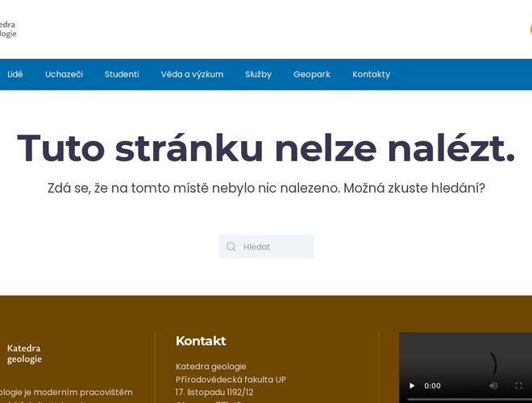Screen dimensions: 532x403
Task: Click the Katedra geologie logo in the header
Action: [x=8, y=29]
